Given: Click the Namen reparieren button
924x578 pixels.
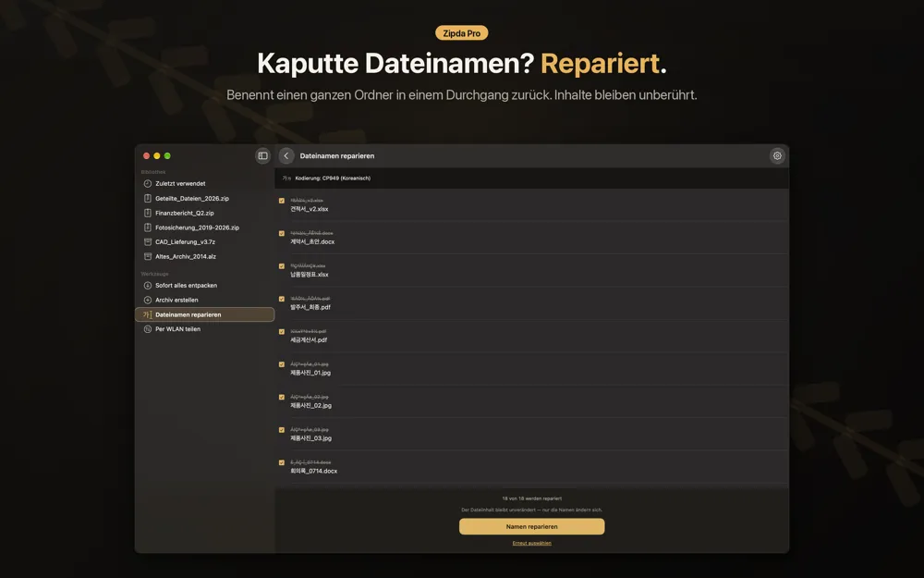Looking at the screenshot, I should (x=531, y=527).
